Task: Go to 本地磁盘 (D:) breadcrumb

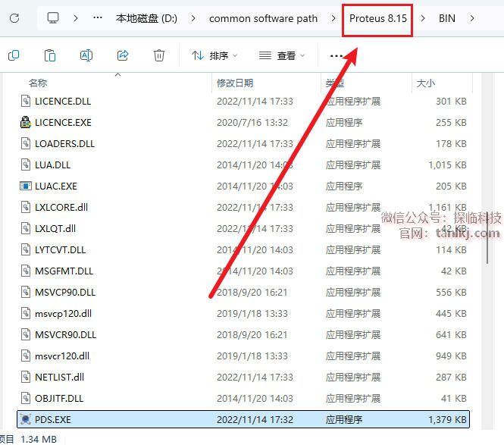Action: [x=146, y=18]
